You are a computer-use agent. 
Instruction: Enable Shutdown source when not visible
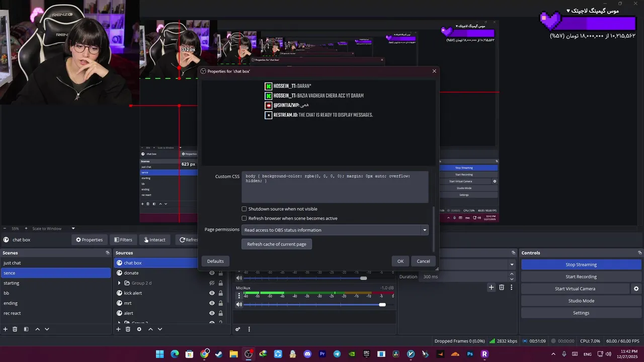(244, 209)
